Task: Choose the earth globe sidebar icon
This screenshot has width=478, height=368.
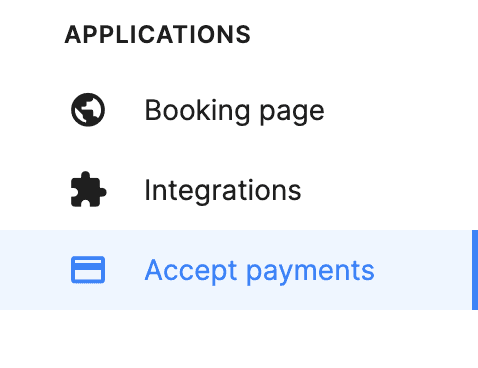Action: tap(88, 110)
